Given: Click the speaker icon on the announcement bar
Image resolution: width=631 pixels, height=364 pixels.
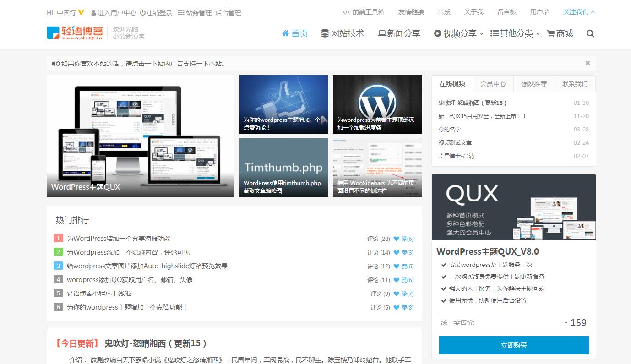Looking at the screenshot, I should (55, 63).
